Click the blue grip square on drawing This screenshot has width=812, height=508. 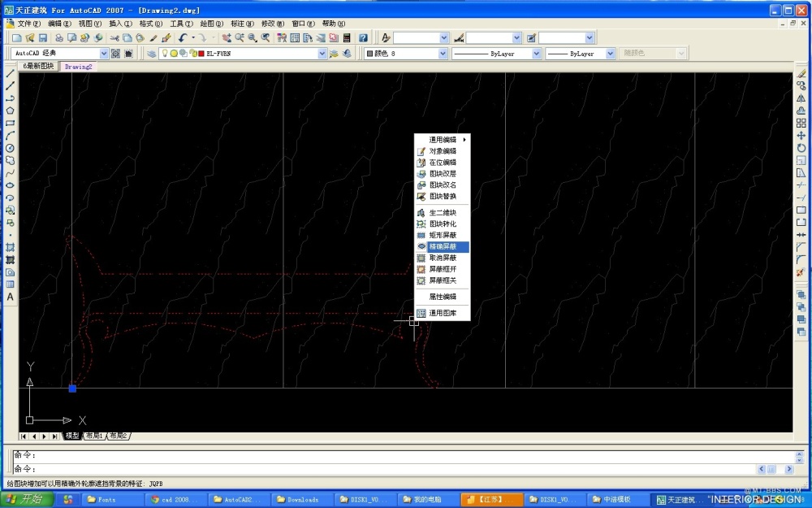coord(72,389)
